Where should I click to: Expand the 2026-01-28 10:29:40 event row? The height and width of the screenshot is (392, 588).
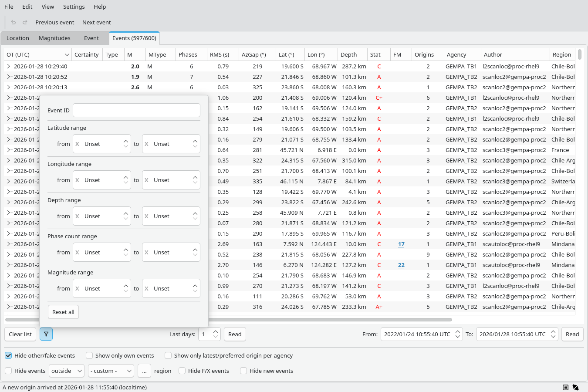pyautogui.click(x=8, y=66)
